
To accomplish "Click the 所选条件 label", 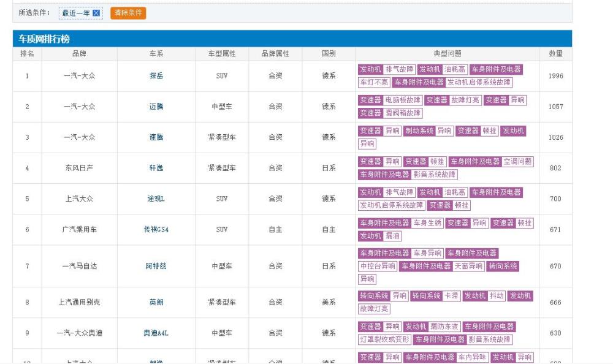I will [x=34, y=13].
